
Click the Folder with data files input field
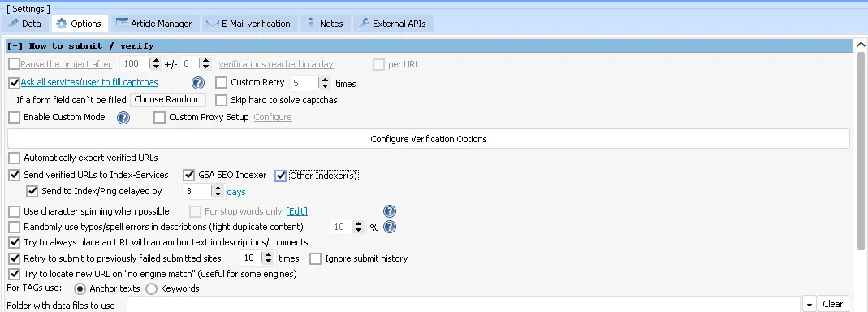tap(464, 304)
